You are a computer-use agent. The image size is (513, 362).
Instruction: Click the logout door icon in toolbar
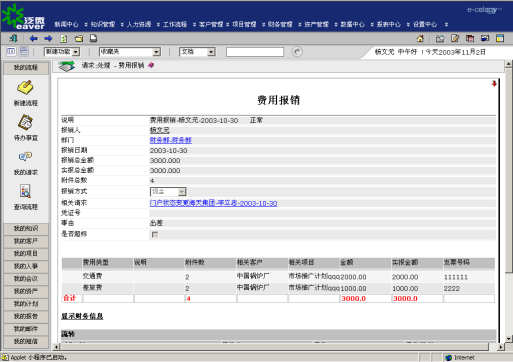13,38
